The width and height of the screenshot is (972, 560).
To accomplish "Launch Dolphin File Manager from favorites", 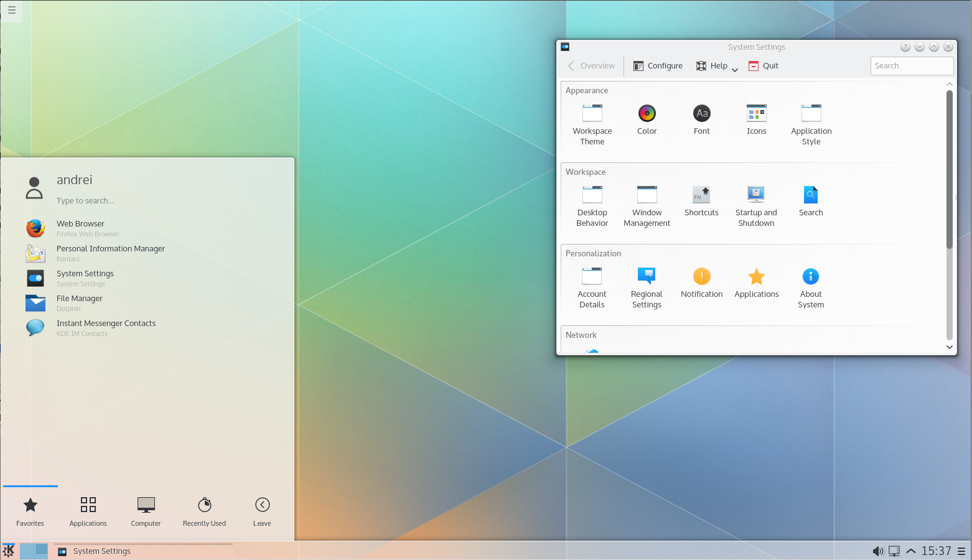I will coord(147,303).
